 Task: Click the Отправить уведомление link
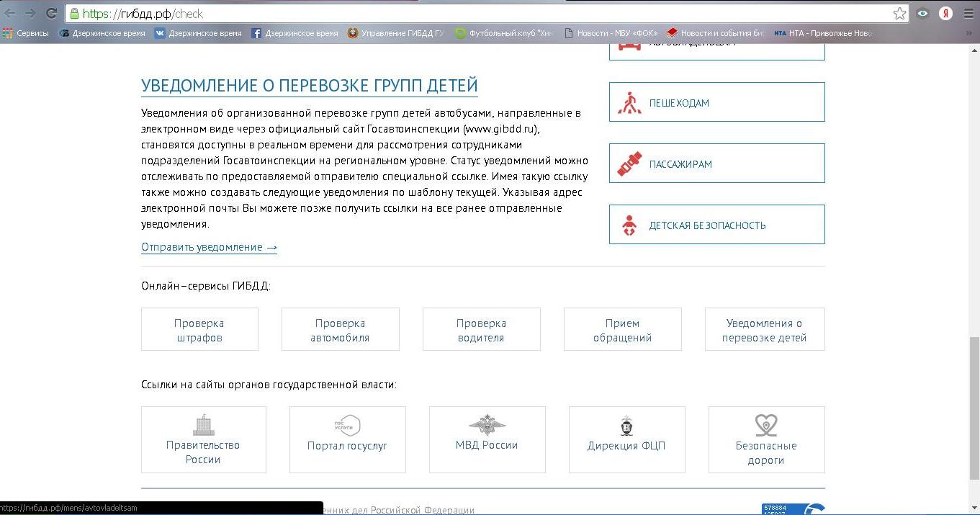tap(209, 247)
